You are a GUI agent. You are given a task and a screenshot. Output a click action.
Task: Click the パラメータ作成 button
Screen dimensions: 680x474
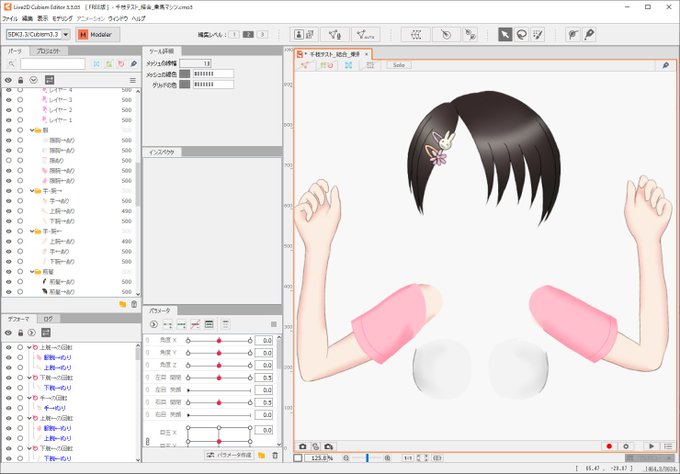pyautogui.click(x=229, y=455)
